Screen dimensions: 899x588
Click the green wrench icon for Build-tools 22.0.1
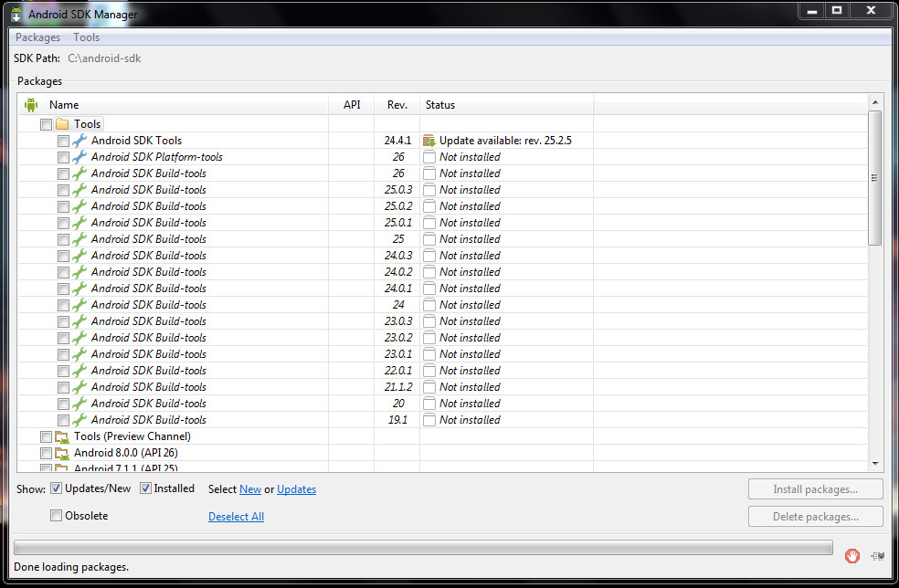(79, 371)
